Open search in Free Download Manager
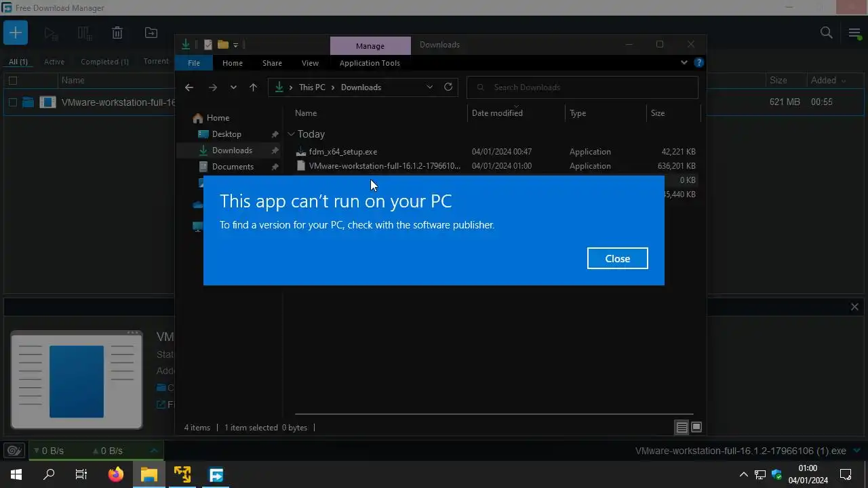The width and height of the screenshot is (868, 488). pyautogui.click(x=826, y=33)
